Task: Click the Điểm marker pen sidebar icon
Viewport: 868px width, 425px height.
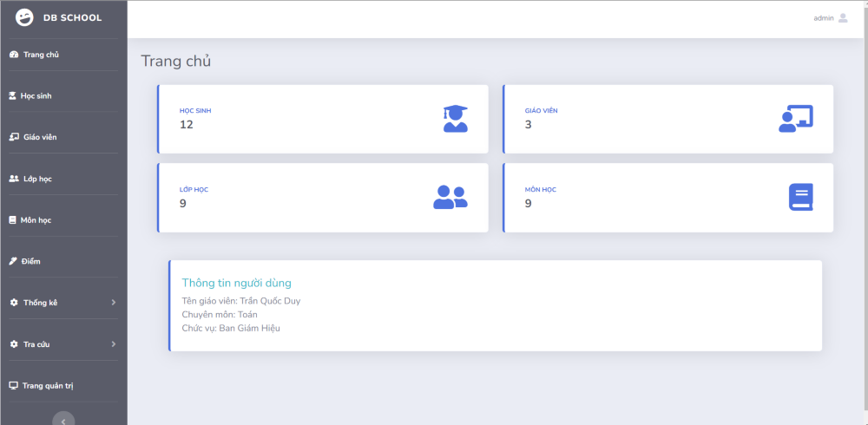Action: click(x=13, y=261)
